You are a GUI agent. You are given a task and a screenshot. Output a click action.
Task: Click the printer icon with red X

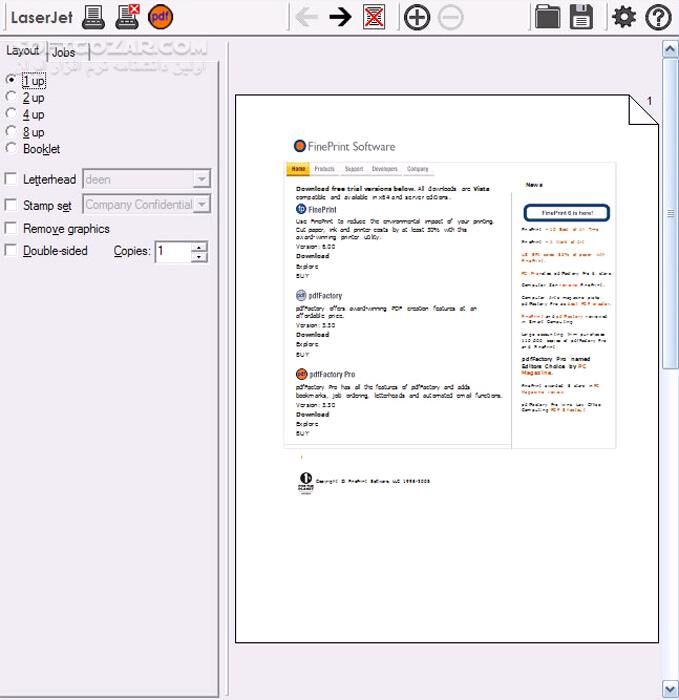(x=127, y=16)
